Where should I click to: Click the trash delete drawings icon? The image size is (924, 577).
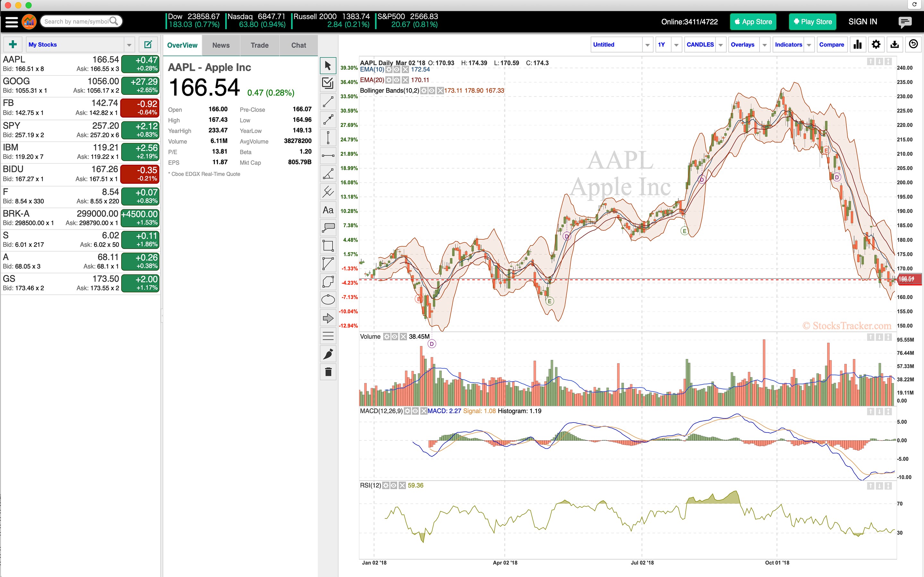pos(328,372)
